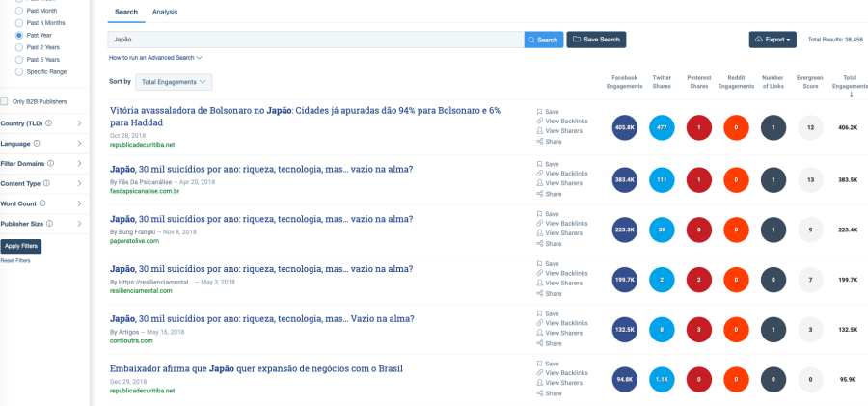Expand the Language filter
868x406 pixels.
[79, 144]
